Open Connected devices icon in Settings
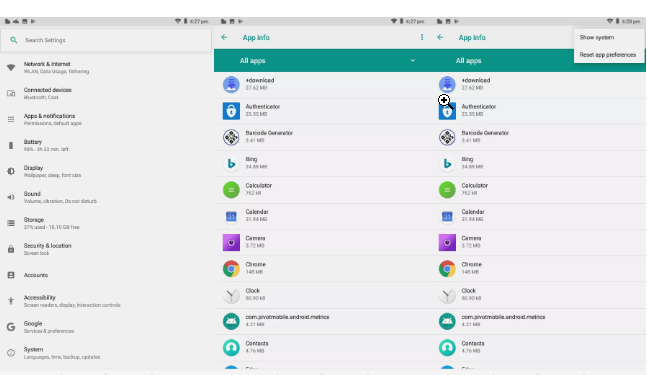This screenshot has width=647, height=375. (x=11, y=94)
